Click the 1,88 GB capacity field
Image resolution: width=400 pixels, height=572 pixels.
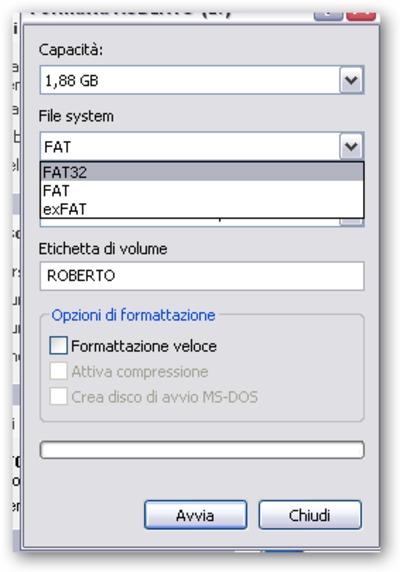pyautogui.click(x=202, y=80)
